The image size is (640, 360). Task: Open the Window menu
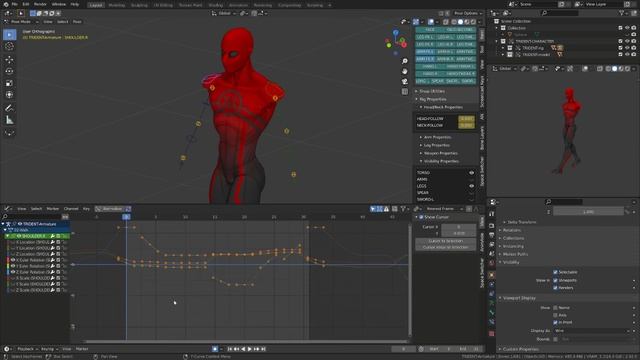(59, 4)
